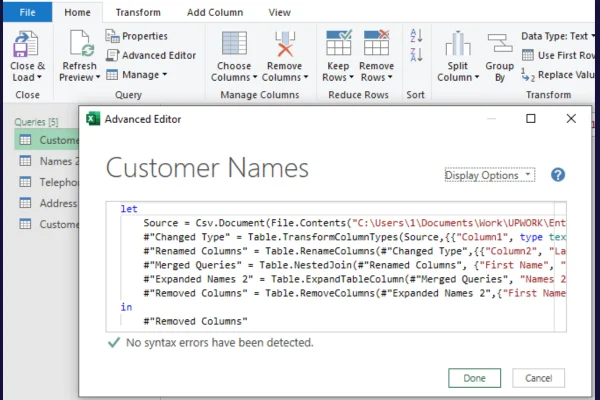Select the first Customer query in list

click(47, 140)
